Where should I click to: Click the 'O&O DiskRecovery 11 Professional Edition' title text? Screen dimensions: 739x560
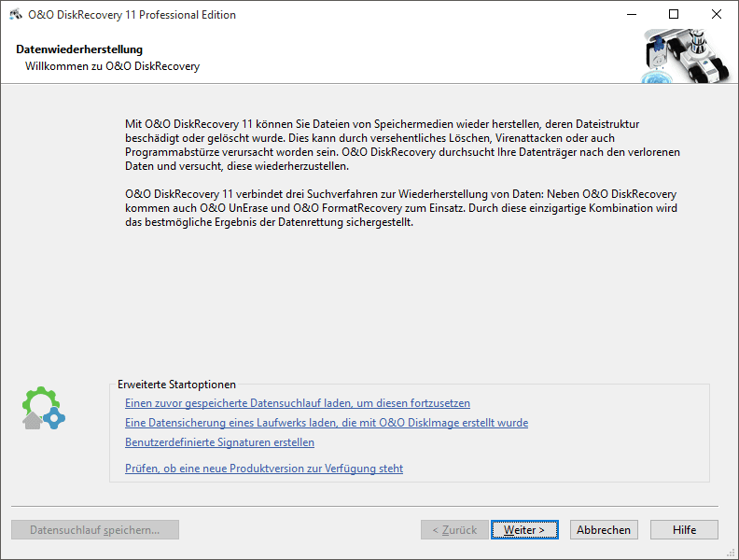(132, 15)
